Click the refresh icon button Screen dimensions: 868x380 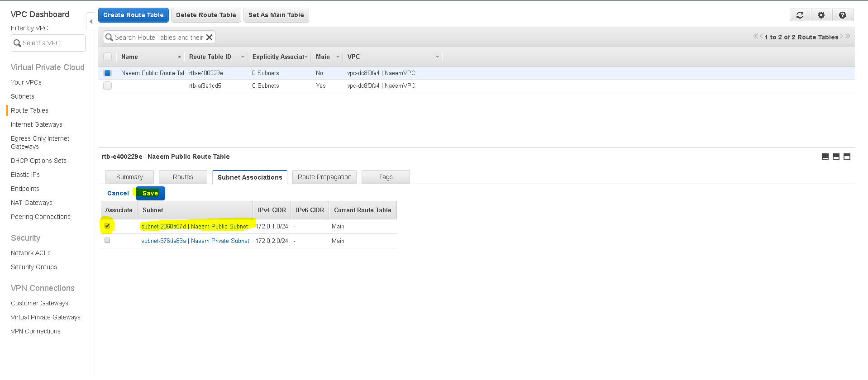pyautogui.click(x=800, y=15)
